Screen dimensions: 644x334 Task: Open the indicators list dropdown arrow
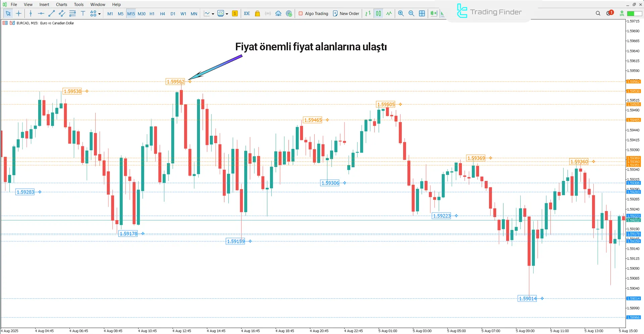(213, 14)
